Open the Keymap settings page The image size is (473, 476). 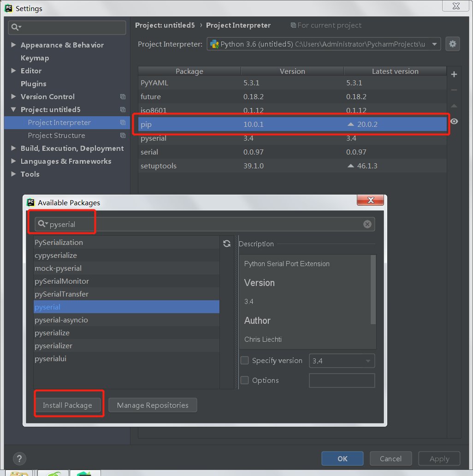click(35, 58)
